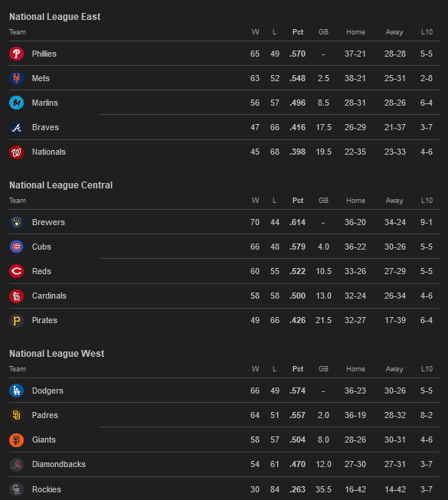The image size is (448, 500).
Task: Click Away header in National League Central
Action: [394, 201]
